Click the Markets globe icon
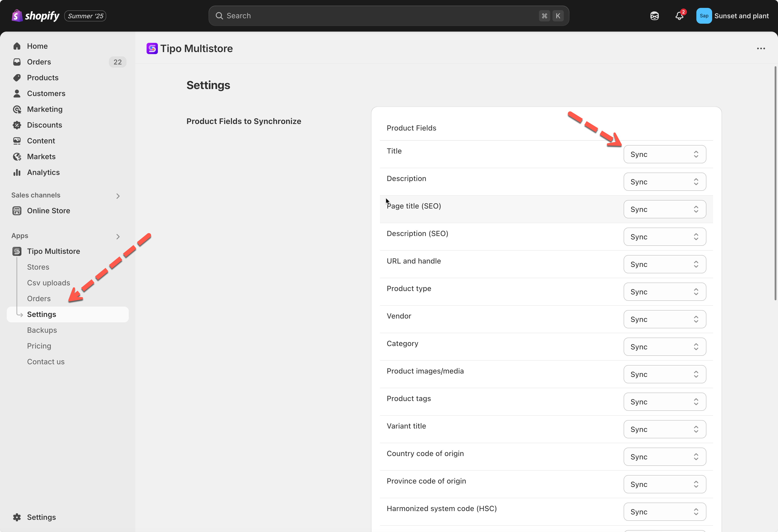This screenshot has width=778, height=532. pos(17,157)
